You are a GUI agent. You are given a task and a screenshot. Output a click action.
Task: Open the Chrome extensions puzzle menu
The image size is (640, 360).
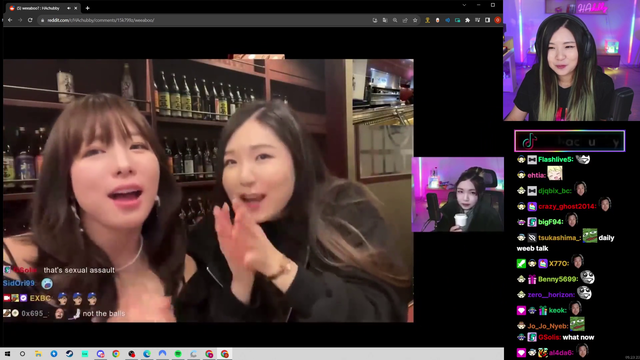(x=467, y=20)
